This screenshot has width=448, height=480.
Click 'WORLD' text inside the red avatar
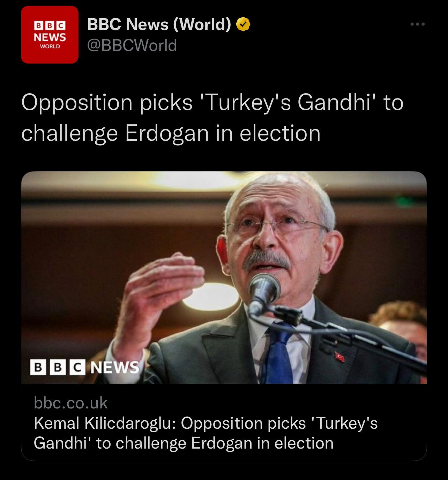[x=50, y=46]
